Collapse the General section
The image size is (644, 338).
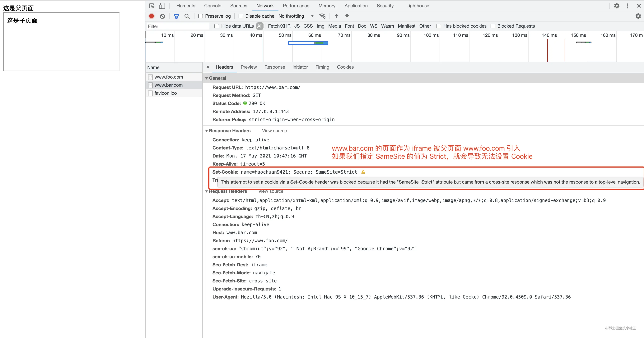[x=207, y=78]
